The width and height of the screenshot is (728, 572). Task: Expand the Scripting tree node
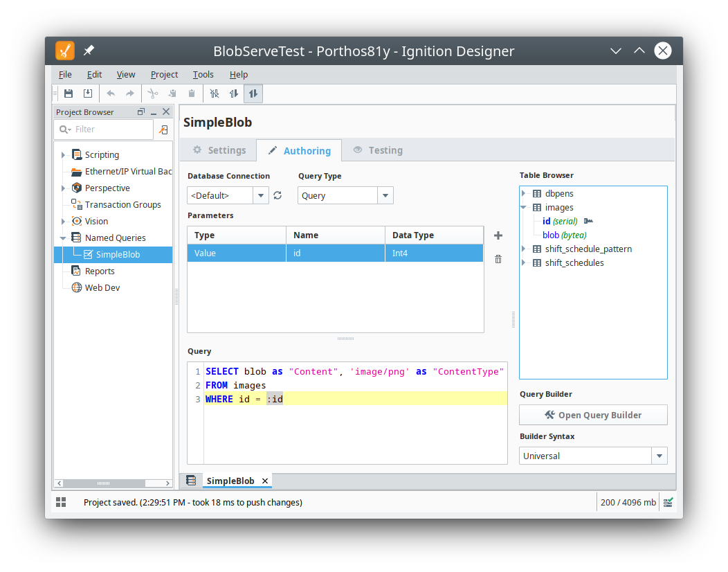click(x=63, y=154)
